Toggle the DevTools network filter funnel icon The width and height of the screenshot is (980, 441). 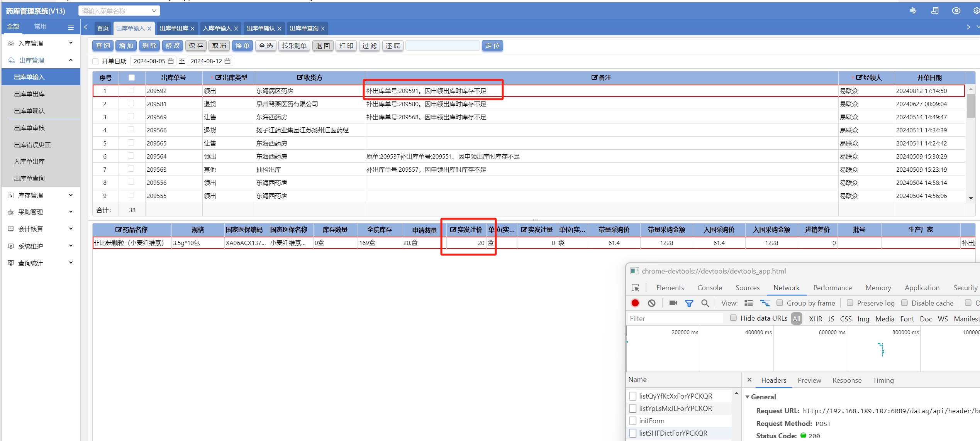pyautogui.click(x=689, y=303)
